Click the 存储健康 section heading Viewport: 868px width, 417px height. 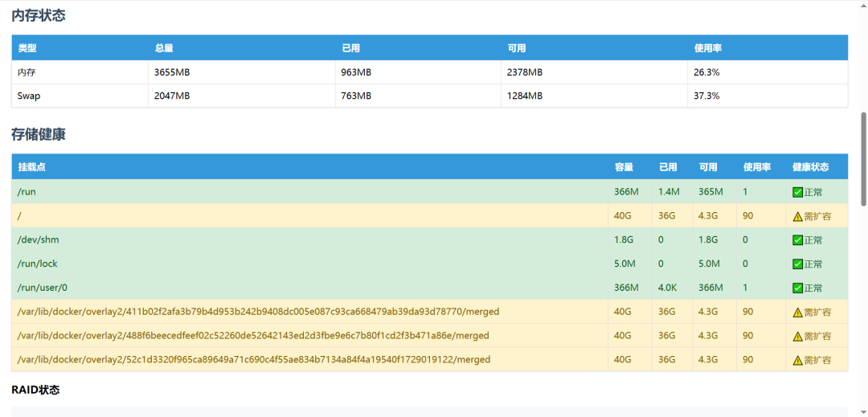coord(39,134)
